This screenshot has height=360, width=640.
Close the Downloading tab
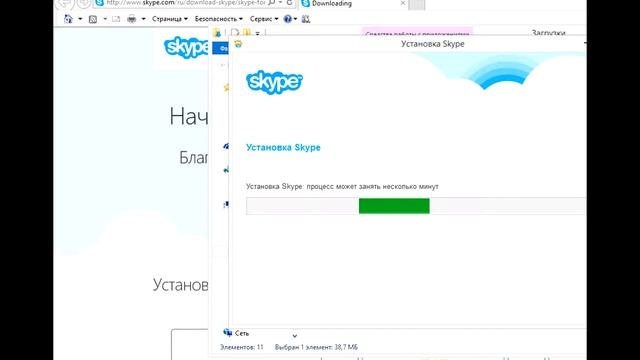click(403, 3)
